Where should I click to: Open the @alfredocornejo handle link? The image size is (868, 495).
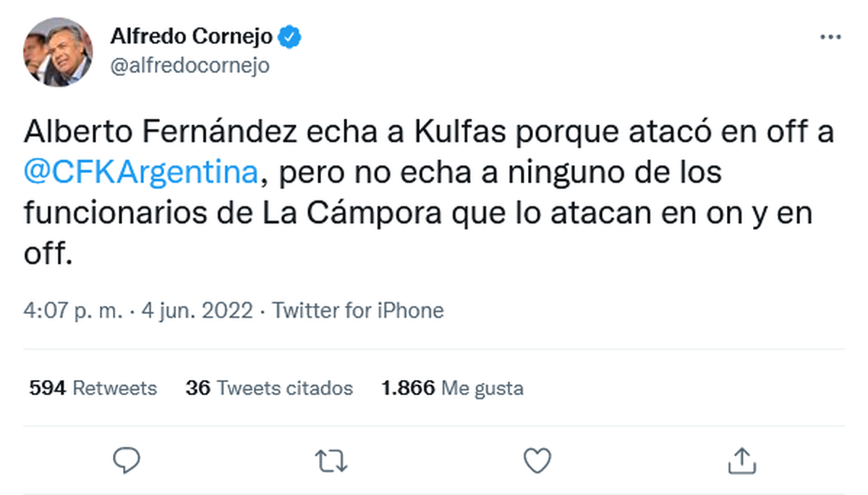coord(190,65)
